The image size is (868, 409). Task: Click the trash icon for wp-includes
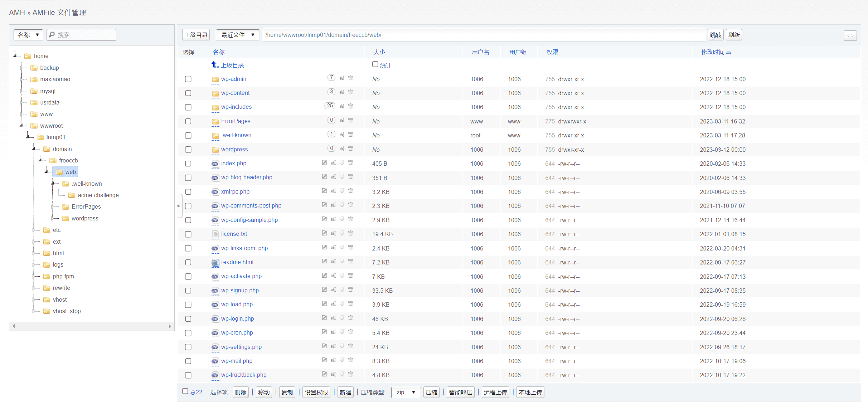pyautogui.click(x=351, y=106)
